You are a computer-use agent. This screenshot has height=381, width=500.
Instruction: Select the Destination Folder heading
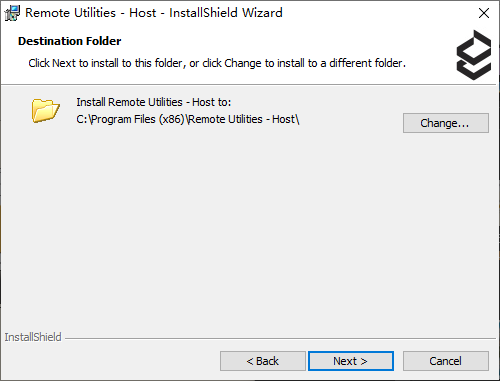pyautogui.click(x=69, y=41)
